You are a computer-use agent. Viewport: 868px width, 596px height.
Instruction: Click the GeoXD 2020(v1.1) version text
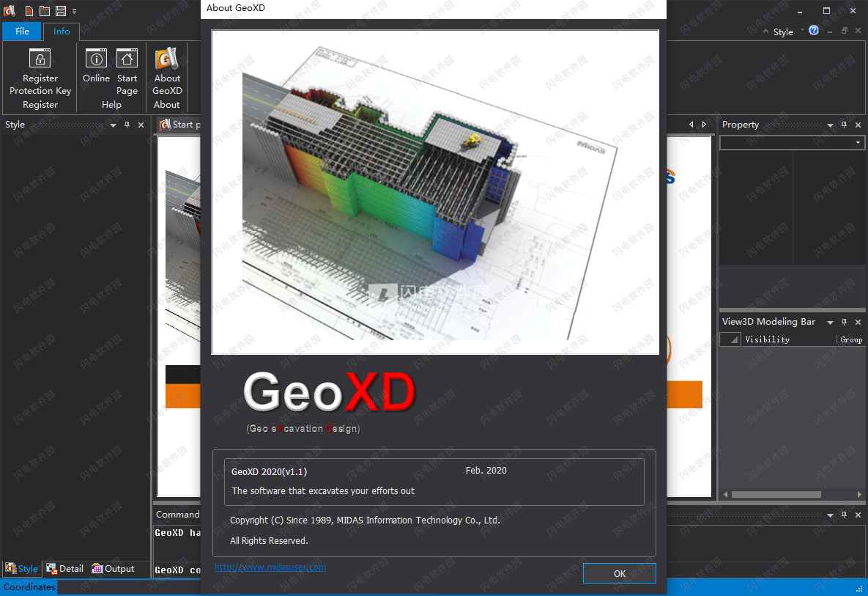pyautogui.click(x=269, y=471)
